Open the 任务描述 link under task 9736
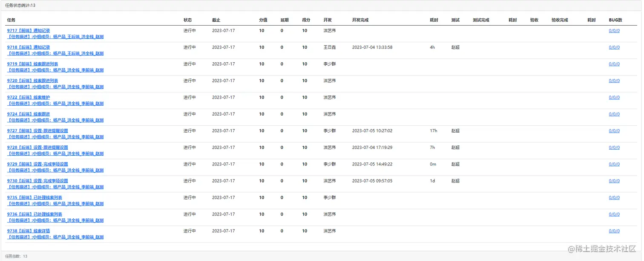The image size is (644, 261). pos(55,220)
